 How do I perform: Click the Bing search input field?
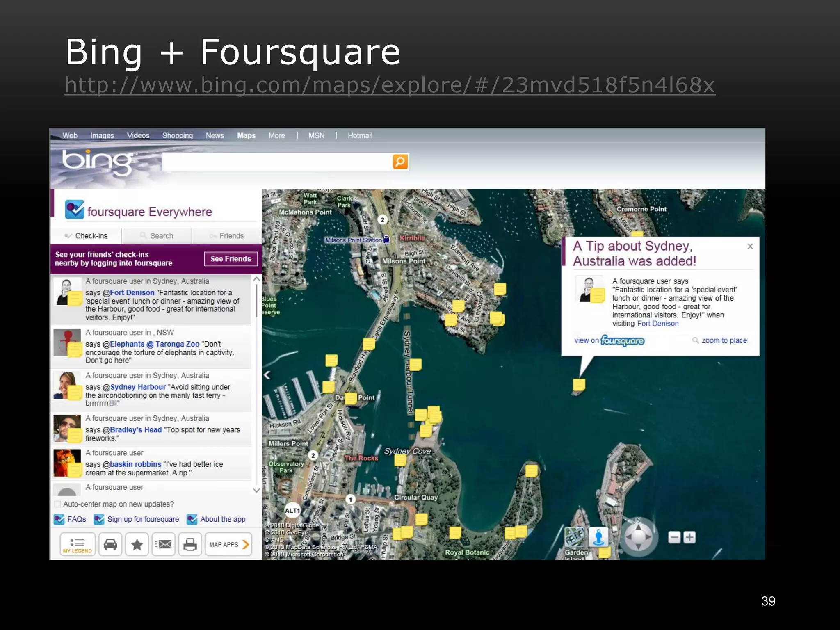[278, 162]
